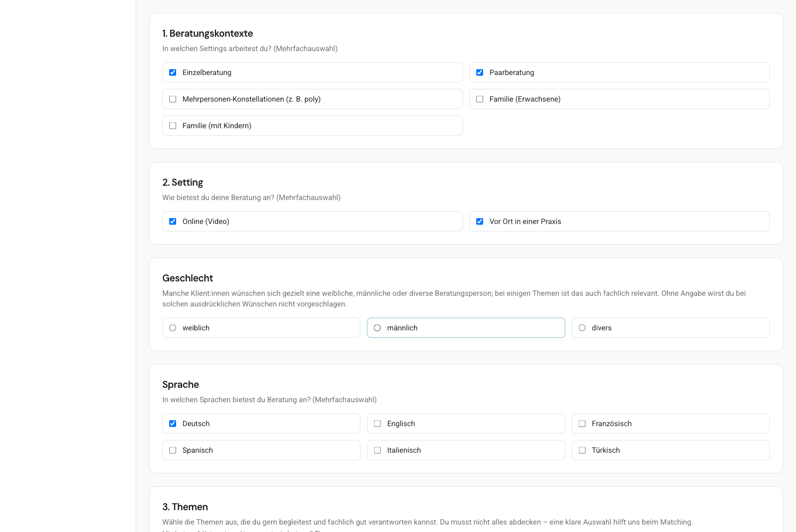This screenshot has width=796, height=532.
Task: Toggle the Online (Video) setting
Action: tap(172, 221)
